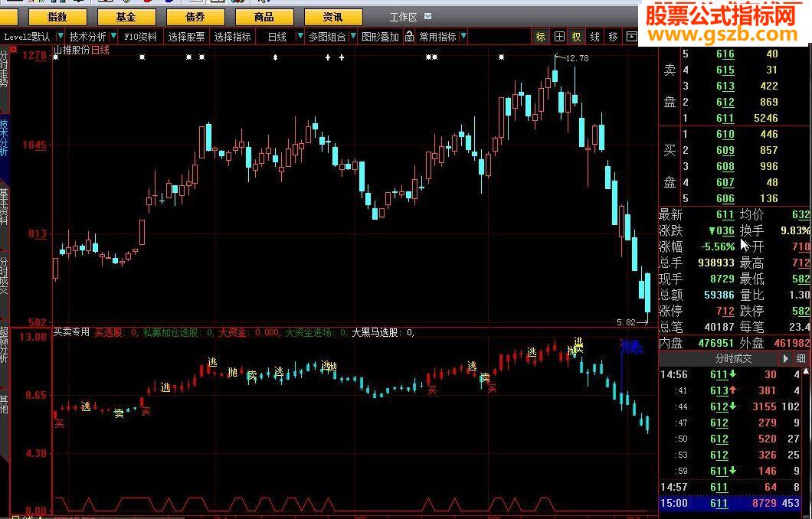Click the tick list scroll-up arrow
The height and width of the screenshot is (519, 812).
(807, 371)
